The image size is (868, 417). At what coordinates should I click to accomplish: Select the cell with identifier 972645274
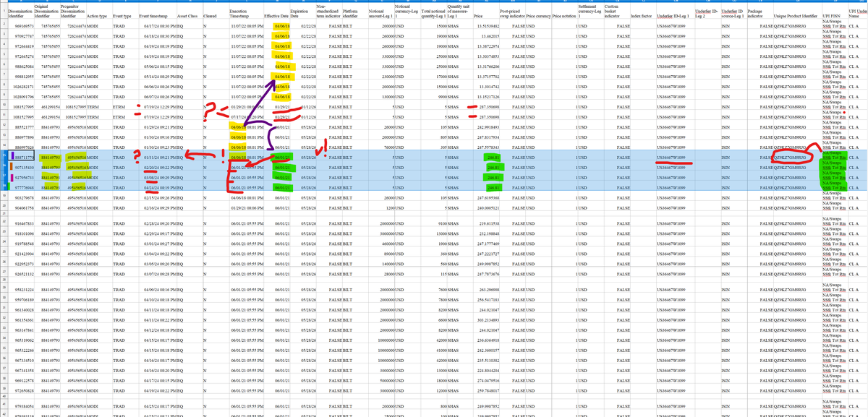pos(20,55)
